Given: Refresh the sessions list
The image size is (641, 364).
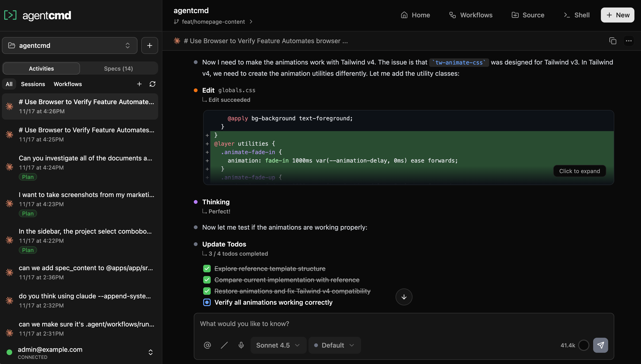Looking at the screenshot, I should (153, 84).
